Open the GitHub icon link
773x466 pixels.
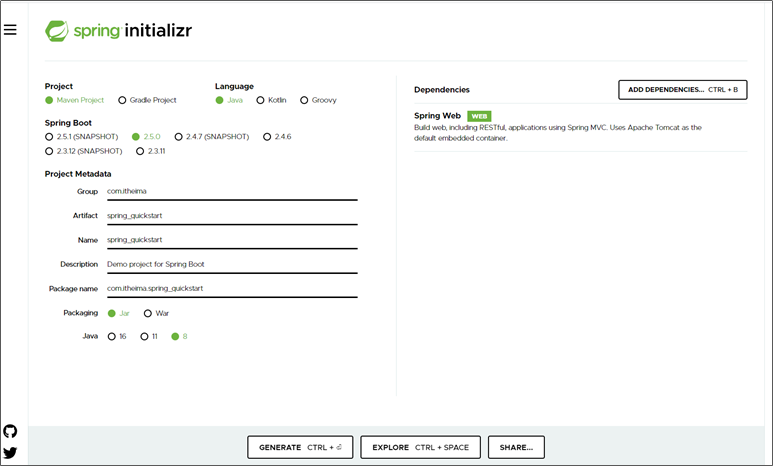pyautogui.click(x=10, y=431)
